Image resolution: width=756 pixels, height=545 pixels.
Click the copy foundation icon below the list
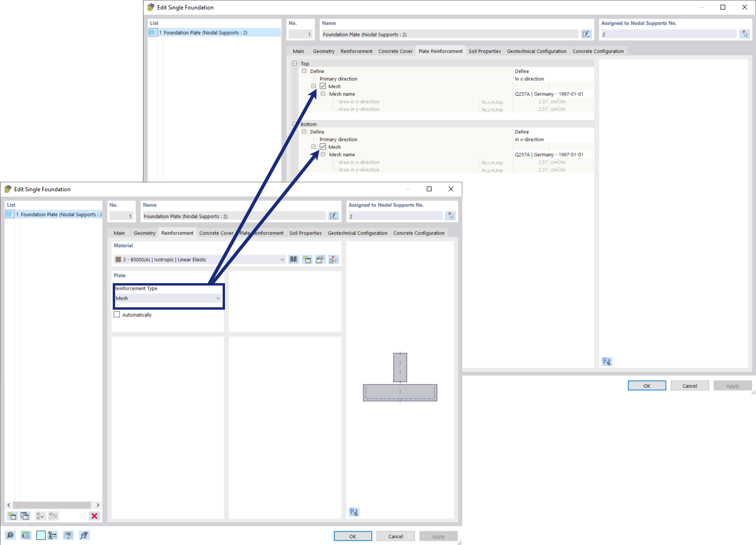[x=25, y=516]
